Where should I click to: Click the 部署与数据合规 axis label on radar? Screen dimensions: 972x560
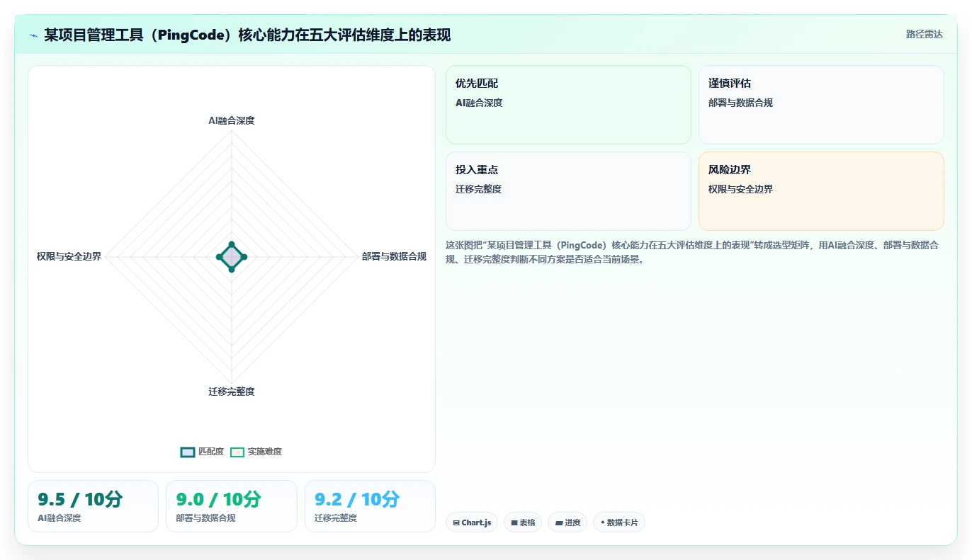click(394, 256)
